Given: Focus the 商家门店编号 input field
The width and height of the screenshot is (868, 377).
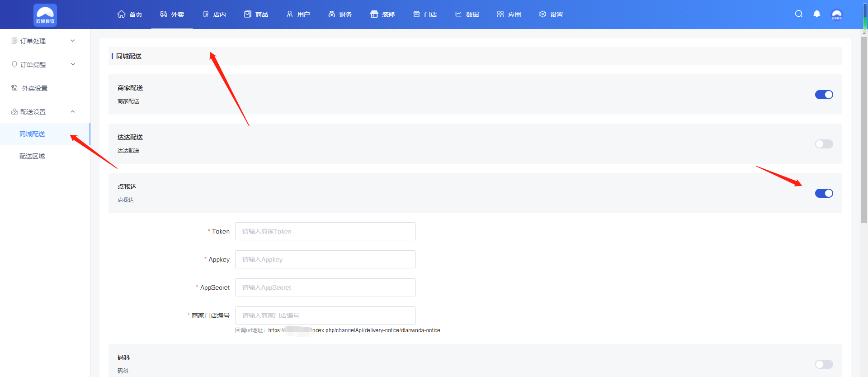Looking at the screenshot, I should tap(325, 315).
